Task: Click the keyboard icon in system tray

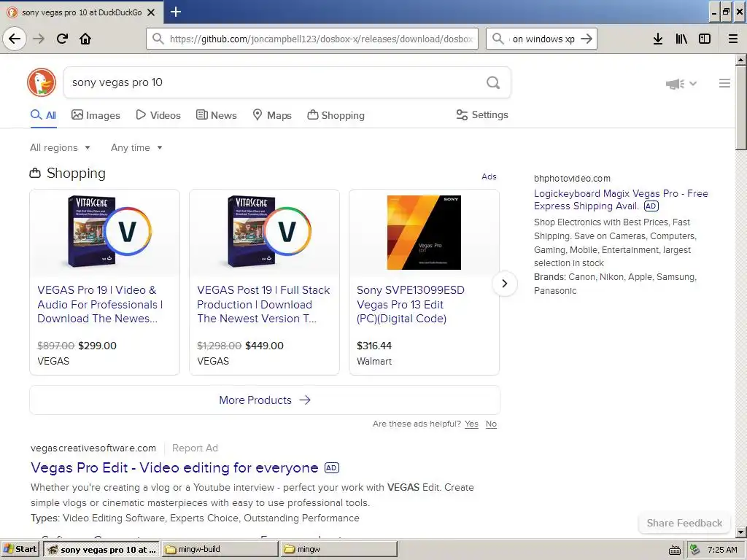Action: (x=675, y=550)
